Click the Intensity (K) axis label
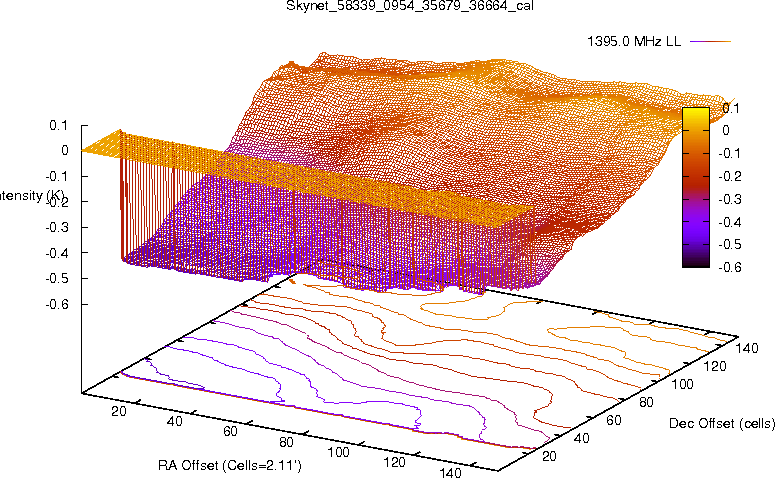This screenshot has height=478, width=775. tap(32, 196)
